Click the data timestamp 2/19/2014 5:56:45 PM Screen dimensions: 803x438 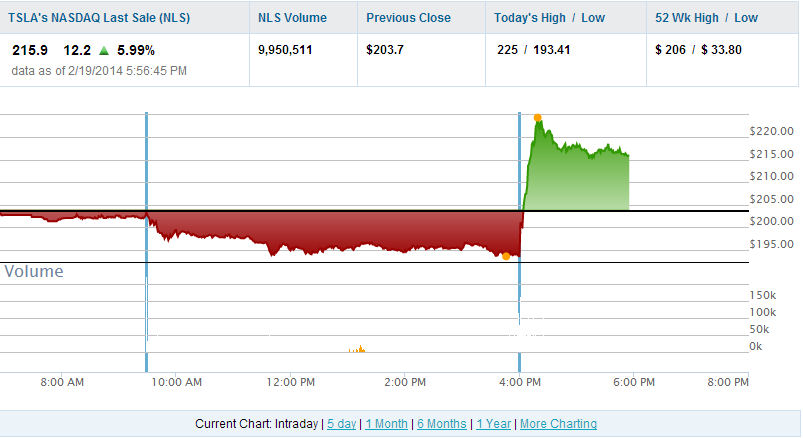pos(128,71)
